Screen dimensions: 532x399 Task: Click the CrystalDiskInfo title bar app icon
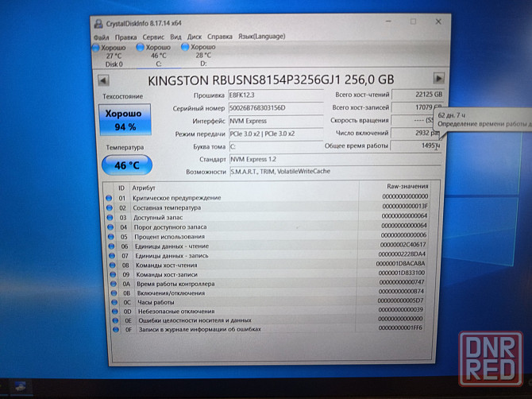click(98, 24)
